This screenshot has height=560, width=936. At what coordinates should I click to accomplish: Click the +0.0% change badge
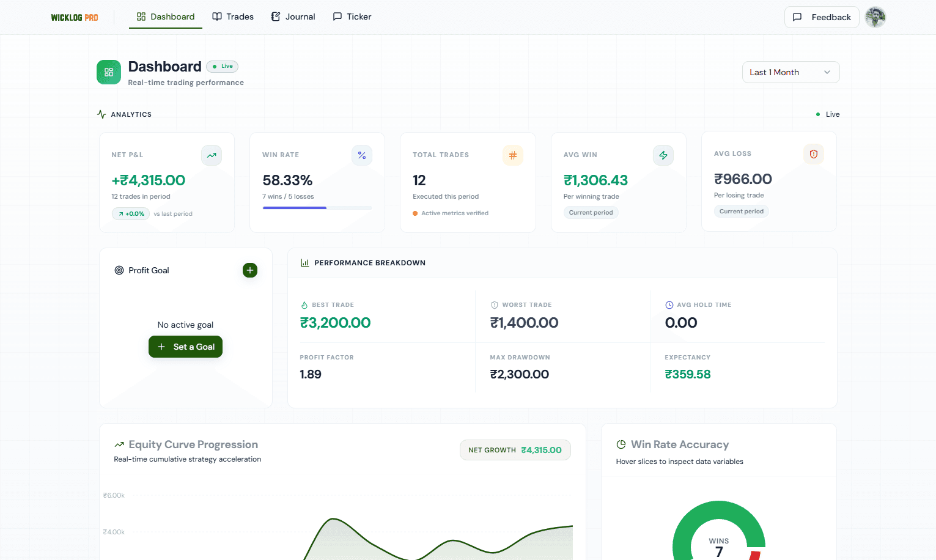131,214
